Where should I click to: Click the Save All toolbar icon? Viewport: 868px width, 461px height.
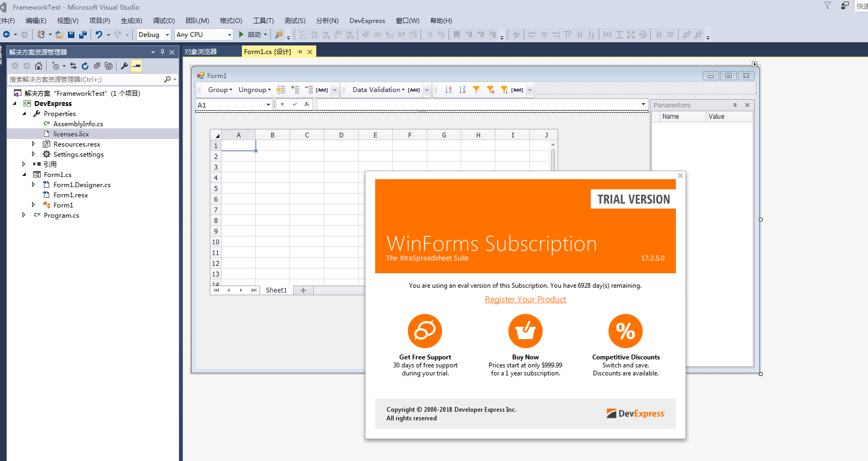coord(83,35)
